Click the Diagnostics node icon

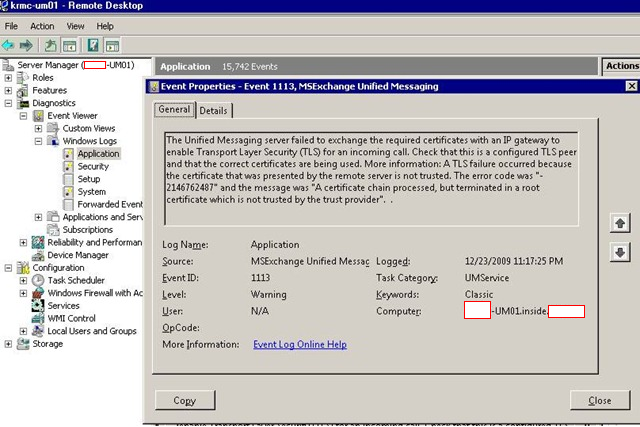click(23, 103)
